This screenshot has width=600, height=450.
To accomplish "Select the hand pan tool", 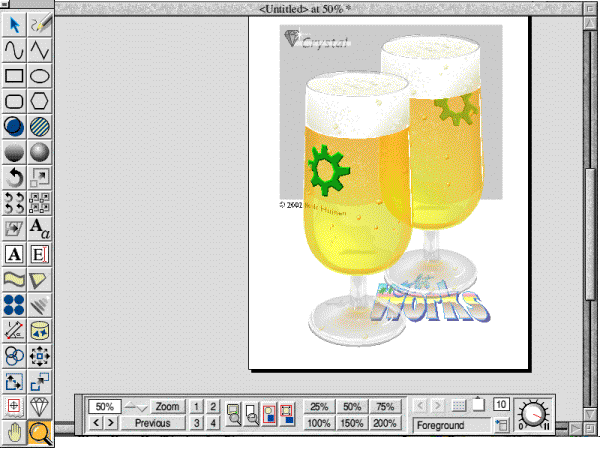I will pos(14,433).
